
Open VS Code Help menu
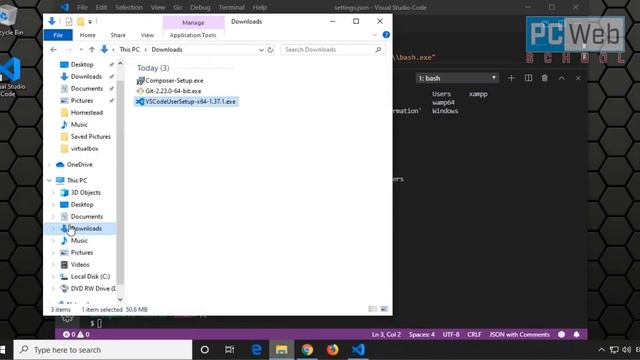[x=260, y=7]
